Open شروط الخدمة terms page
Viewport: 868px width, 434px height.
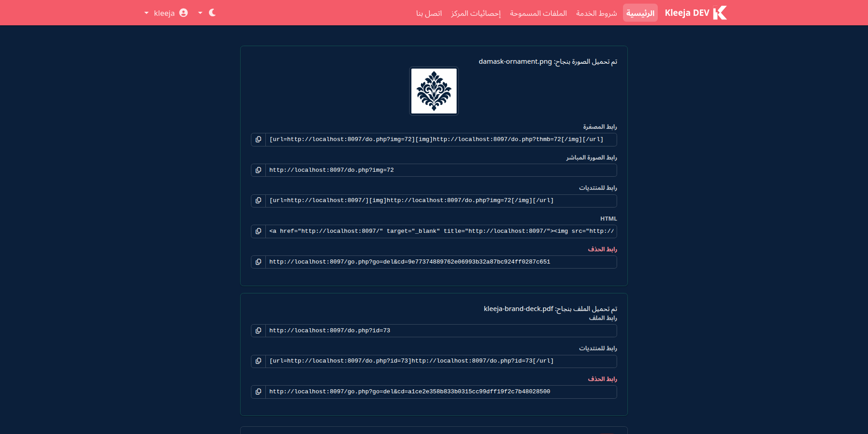pos(596,13)
